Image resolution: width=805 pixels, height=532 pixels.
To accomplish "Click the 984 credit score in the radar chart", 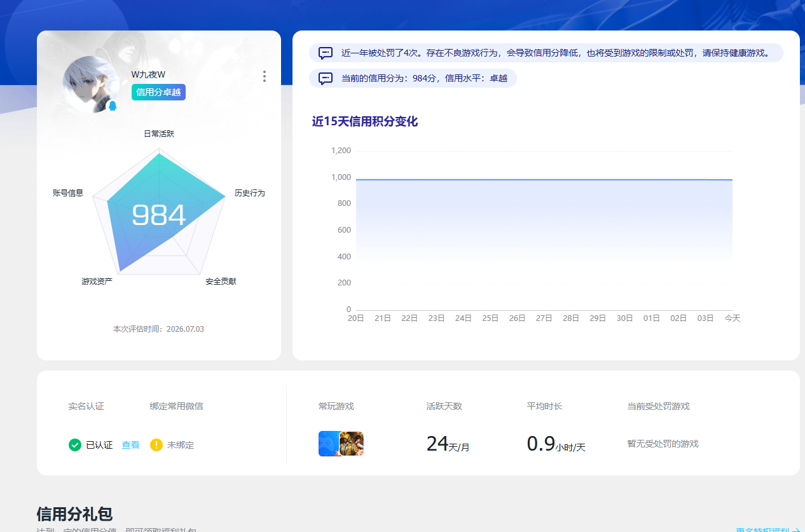I will (x=159, y=215).
